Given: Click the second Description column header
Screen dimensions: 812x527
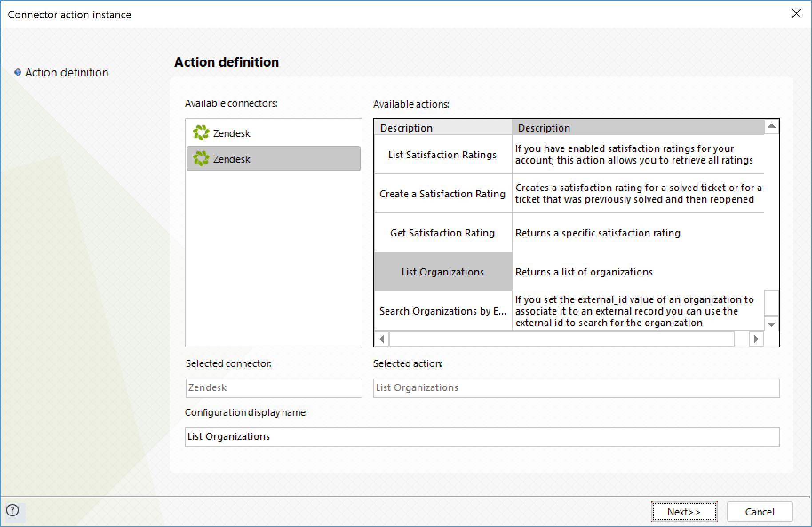Looking at the screenshot, I should (638, 128).
